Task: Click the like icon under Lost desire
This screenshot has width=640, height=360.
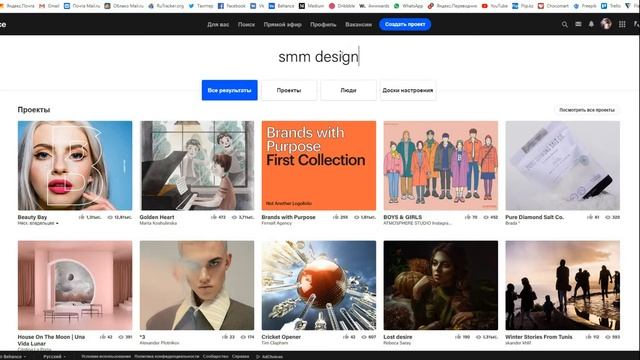Action: point(458,337)
